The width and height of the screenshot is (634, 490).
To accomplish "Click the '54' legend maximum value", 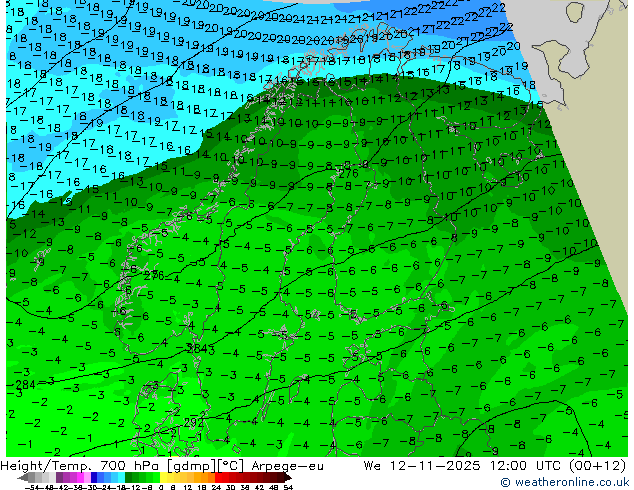I will pyautogui.click(x=287, y=487).
